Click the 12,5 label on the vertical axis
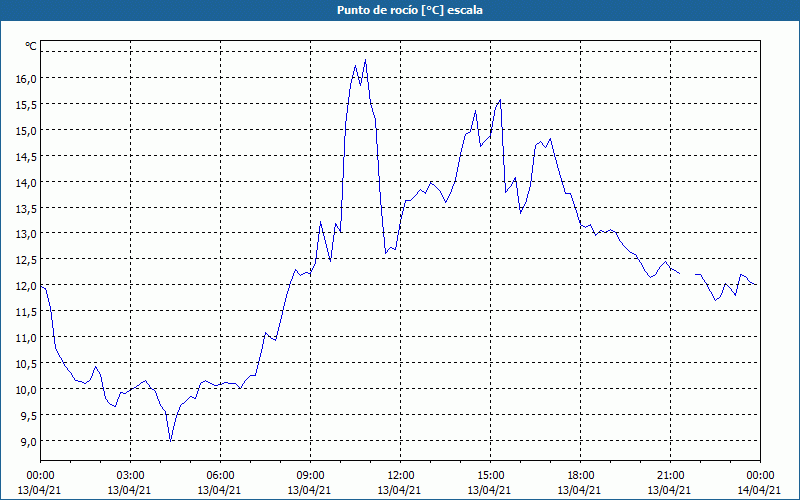This screenshot has width=800, height=500. [25, 259]
